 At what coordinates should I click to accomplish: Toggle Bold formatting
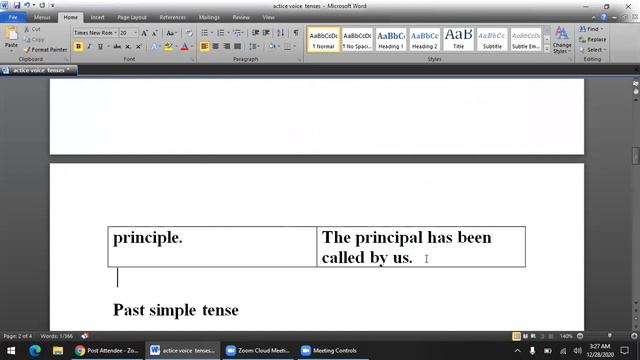pos(78,47)
